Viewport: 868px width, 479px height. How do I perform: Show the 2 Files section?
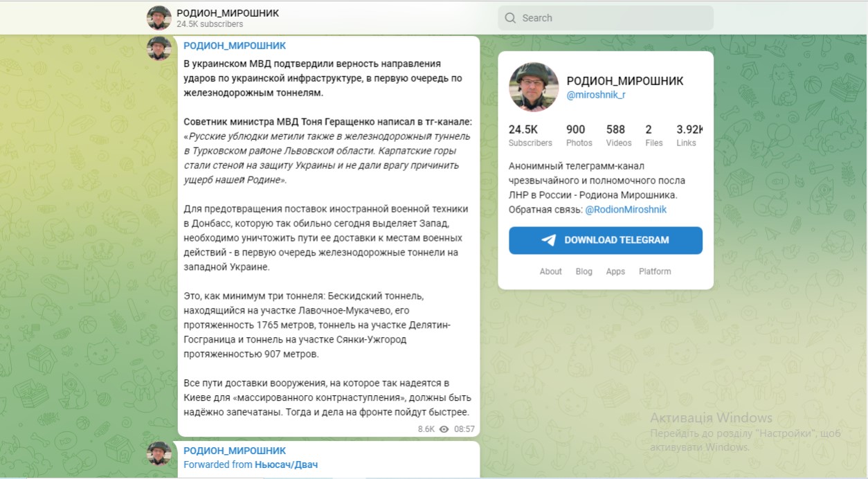tap(653, 135)
